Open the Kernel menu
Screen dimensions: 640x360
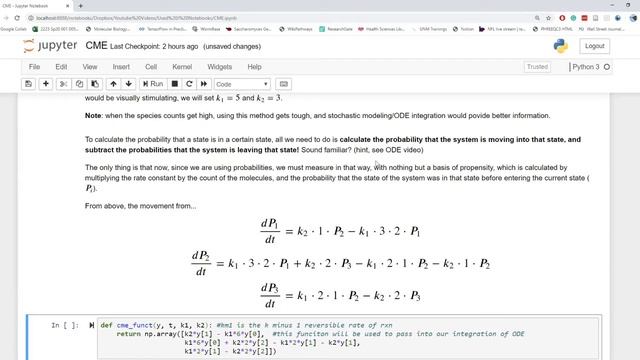pyautogui.click(x=182, y=67)
